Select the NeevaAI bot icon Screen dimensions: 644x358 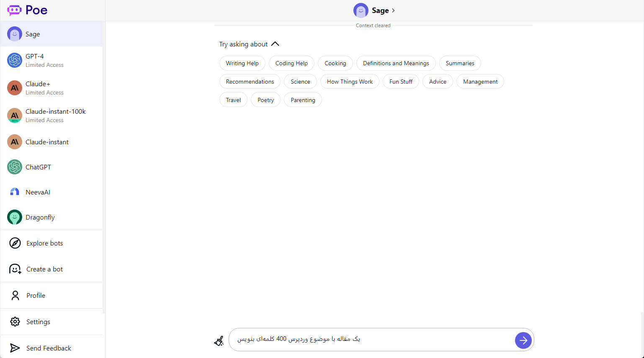point(15,192)
